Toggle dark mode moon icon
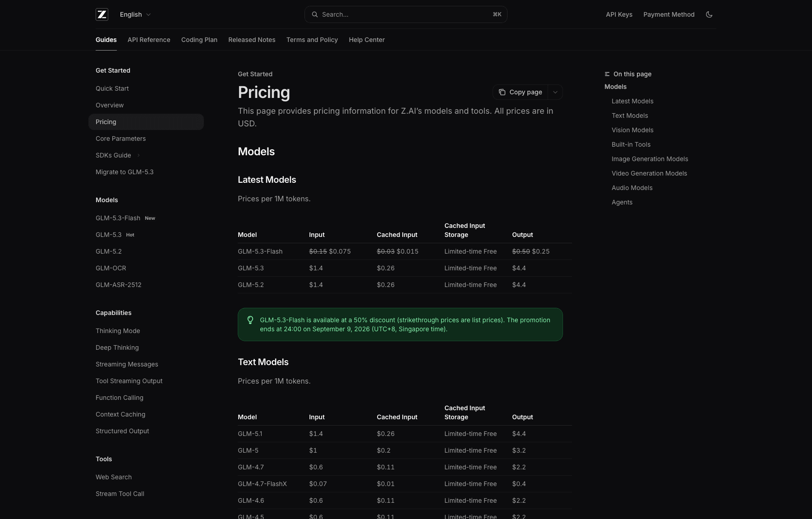812x519 pixels. [x=709, y=14]
